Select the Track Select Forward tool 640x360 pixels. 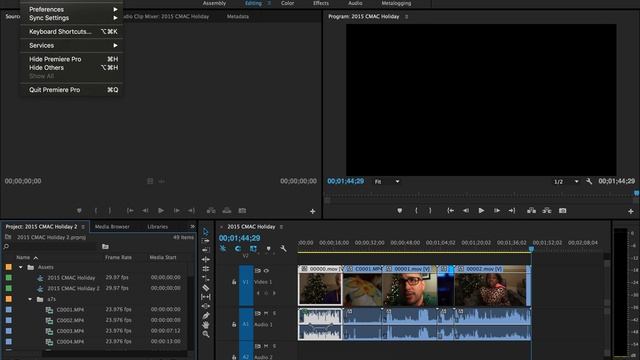click(x=205, y=241)
